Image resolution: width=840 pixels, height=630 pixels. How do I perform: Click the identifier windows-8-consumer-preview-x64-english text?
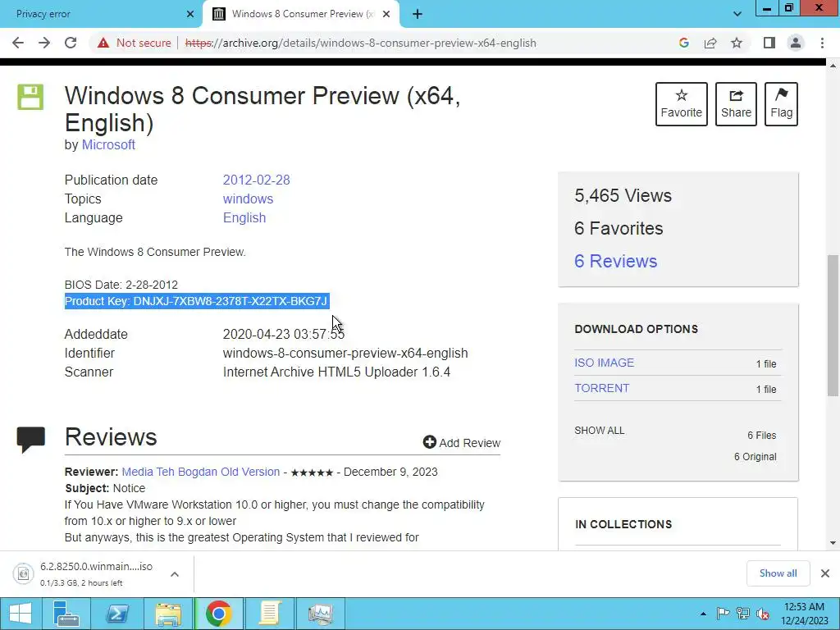[x=345, y=353]
